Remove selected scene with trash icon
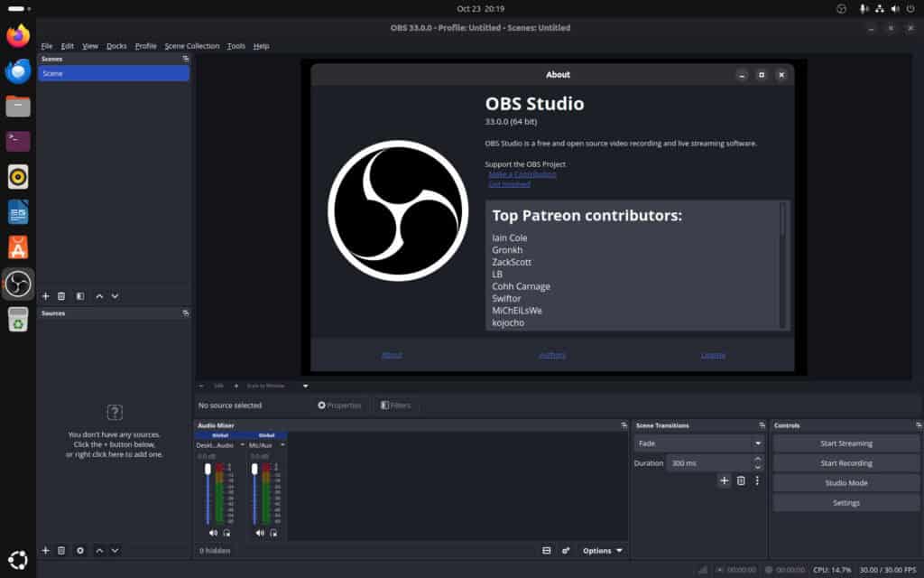924x578 pixels. (61, 296)
